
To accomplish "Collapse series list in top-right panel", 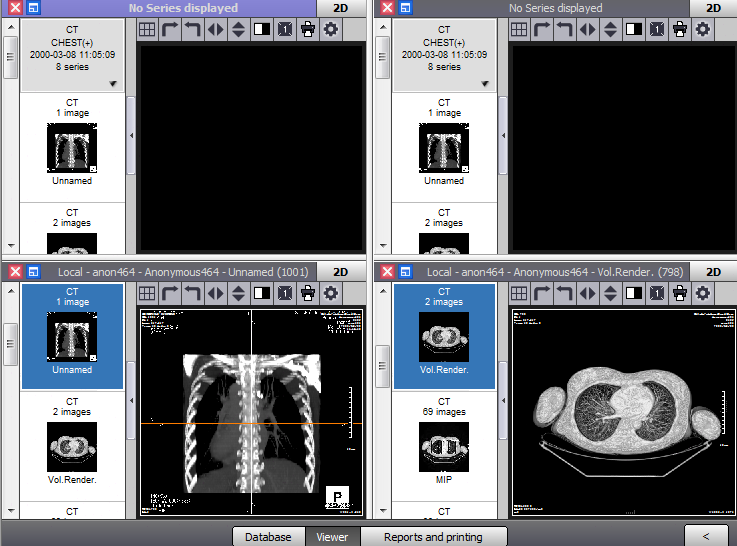I will click(x=503, y=136).
